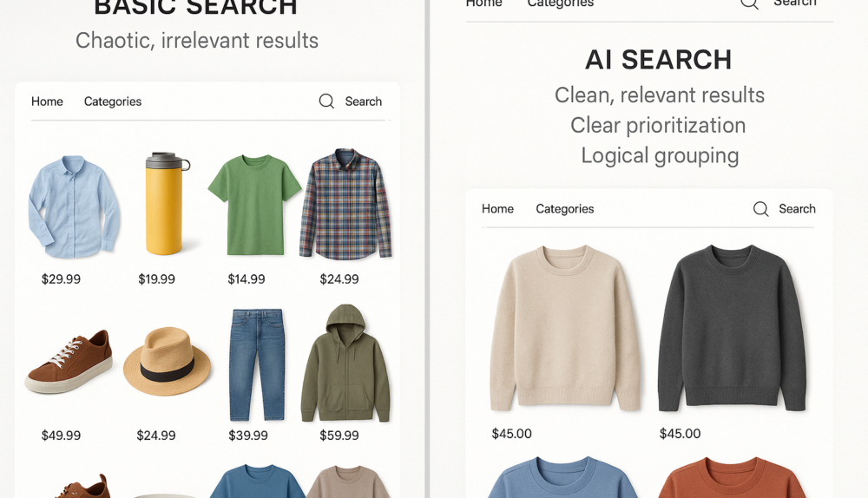This screenshot has width=868, height=498.
Task: Select the light blue button-up shirt
Action: click(x=74, y=206)
